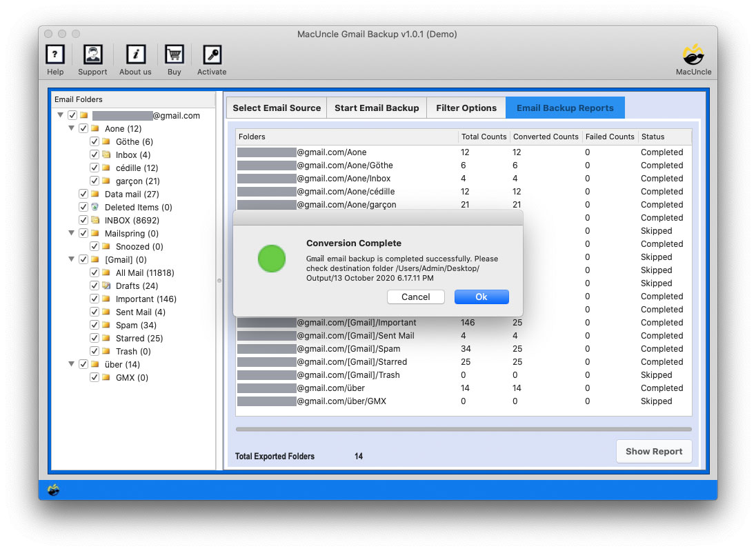The height and width of the screenshot is (551, 756).
Task: Select the Buy shopping cart icon
Action: pos(174,55)
